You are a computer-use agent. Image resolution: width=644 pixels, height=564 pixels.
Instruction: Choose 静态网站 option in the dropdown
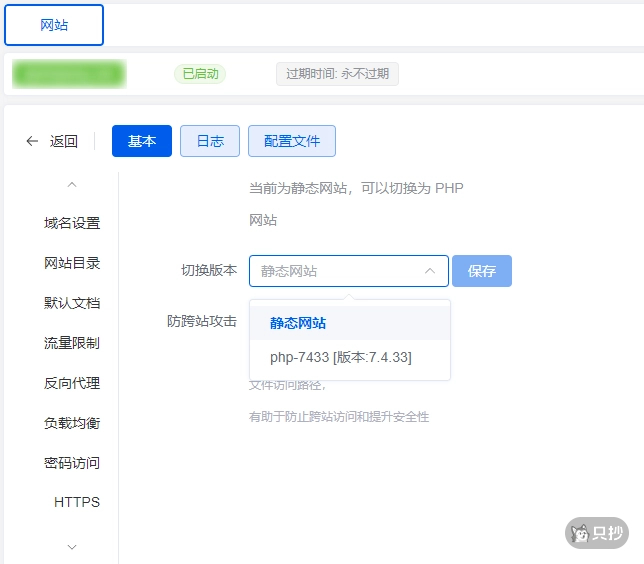350,323
